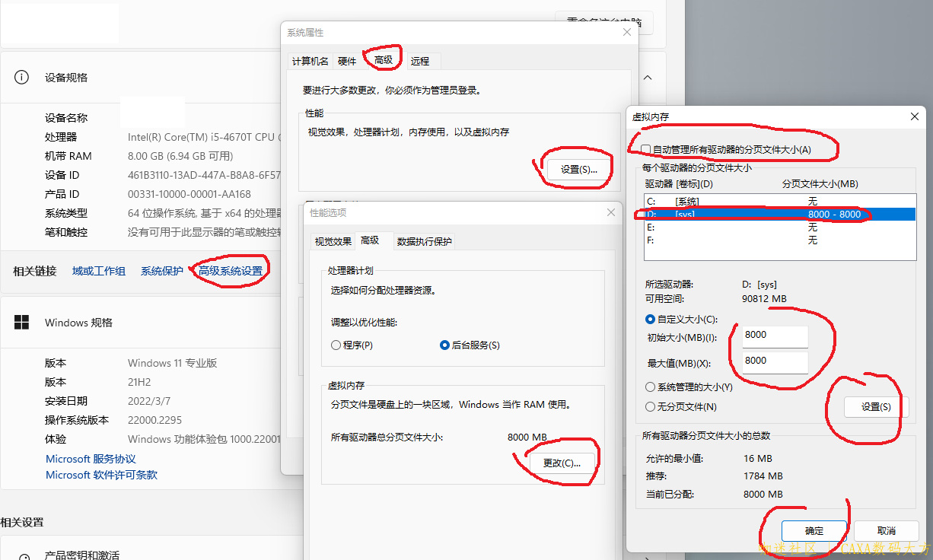
Task: Open 高级系统设置 link
Action: (x=230, y=271)
